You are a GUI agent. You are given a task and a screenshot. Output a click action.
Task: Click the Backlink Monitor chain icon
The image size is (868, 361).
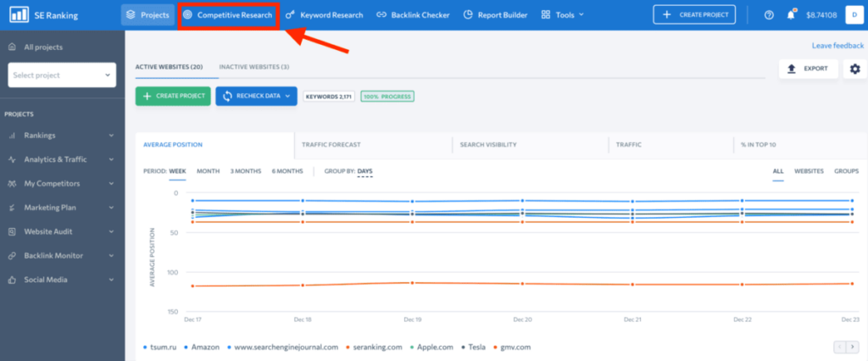pos(12,256)
